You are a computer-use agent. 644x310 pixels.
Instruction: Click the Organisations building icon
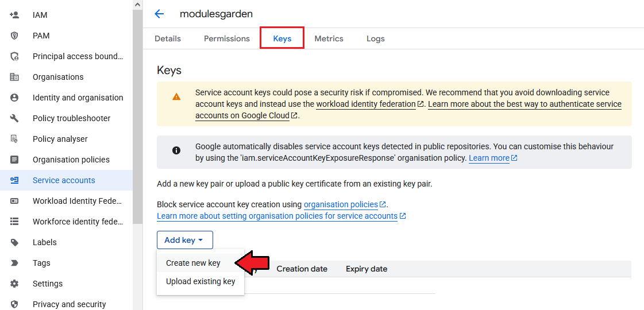(14, 77)
